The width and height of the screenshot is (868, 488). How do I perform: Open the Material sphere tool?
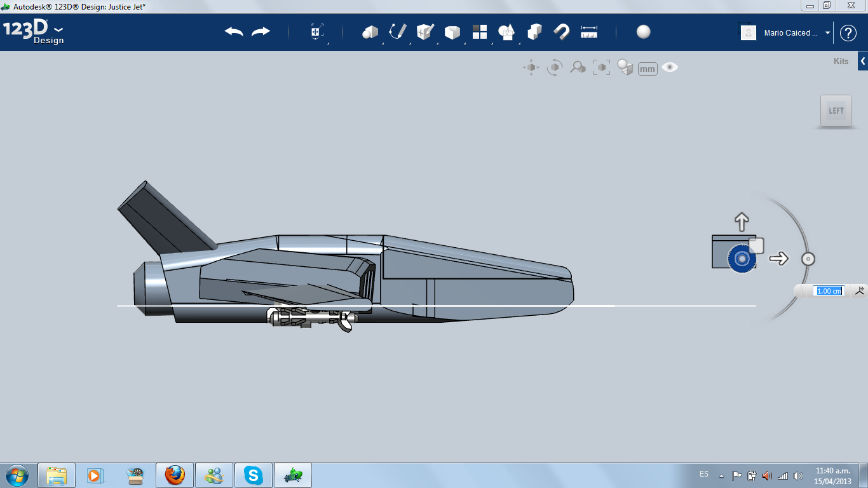click(644, 32)
